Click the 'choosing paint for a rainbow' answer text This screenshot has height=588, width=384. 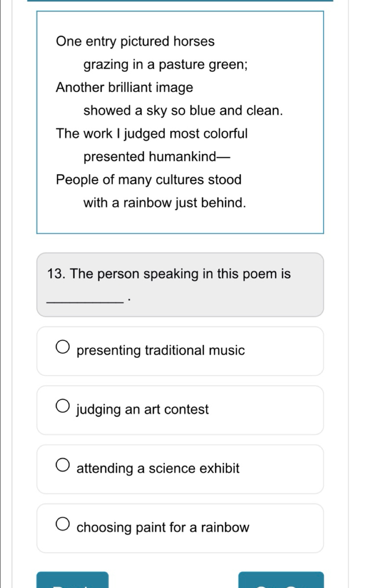[163, 528]
